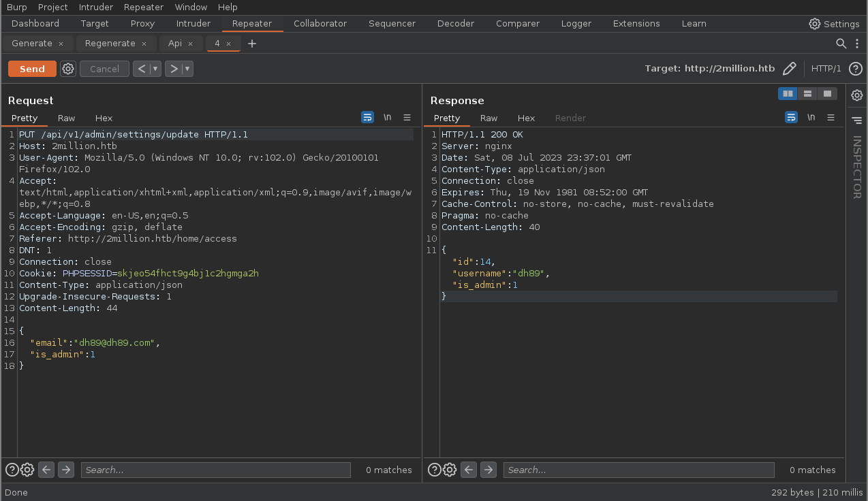The width and height of the screenshot is (868, 501).
Task: Go to next request in history
Action: point(174,69)
